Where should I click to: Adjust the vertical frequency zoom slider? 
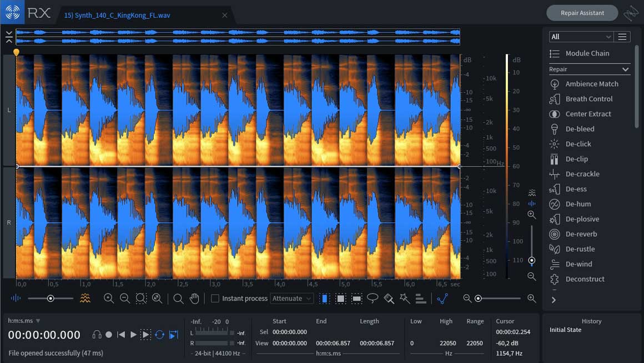pyautogui.click(x=531, y=245)
